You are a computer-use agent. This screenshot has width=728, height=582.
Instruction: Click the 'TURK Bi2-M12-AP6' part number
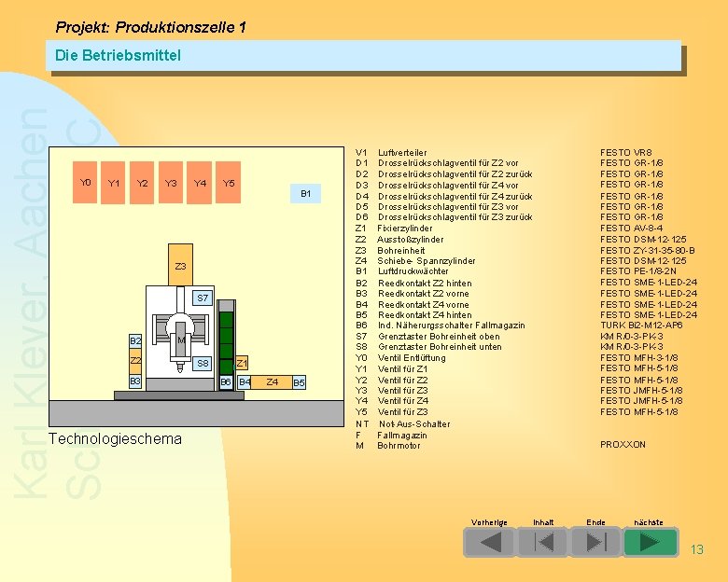(x=641, y=326)
